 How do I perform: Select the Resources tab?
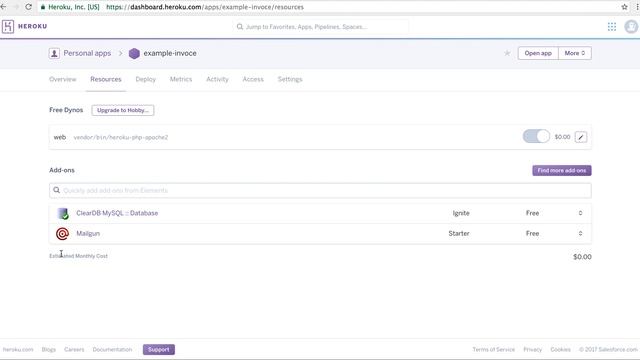click(x=106, y=79)
